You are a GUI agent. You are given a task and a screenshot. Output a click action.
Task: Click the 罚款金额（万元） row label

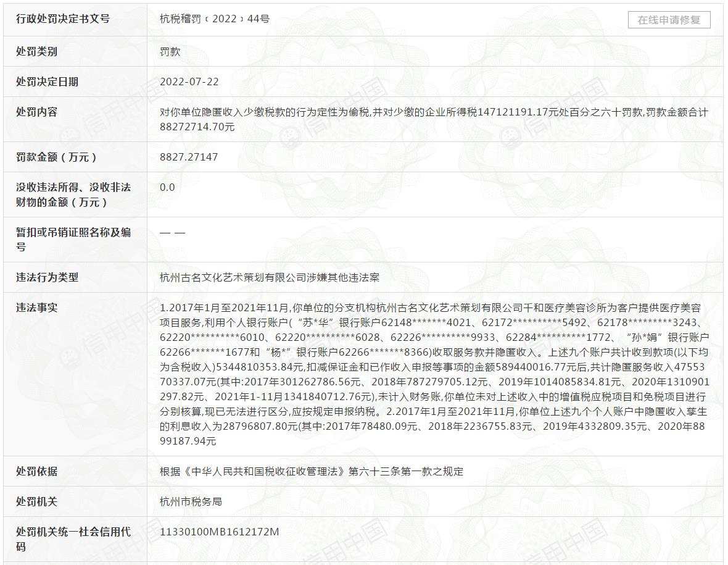click(57, 157)
